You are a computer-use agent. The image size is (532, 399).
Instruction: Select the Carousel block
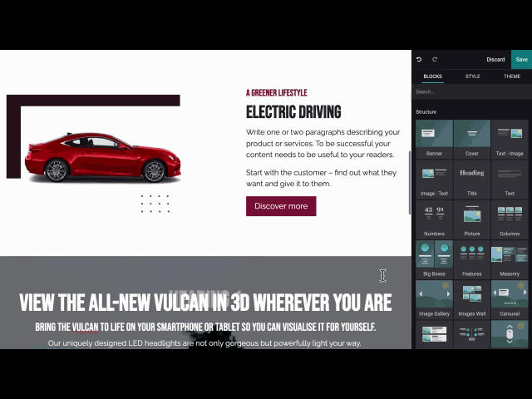point(510,298)
